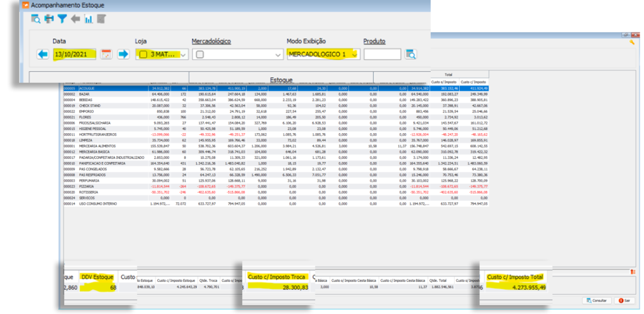Open the blue filter funnel icon
Viewport: 644px width, 314px height.
pyautogui.click(x=62, y=19)
